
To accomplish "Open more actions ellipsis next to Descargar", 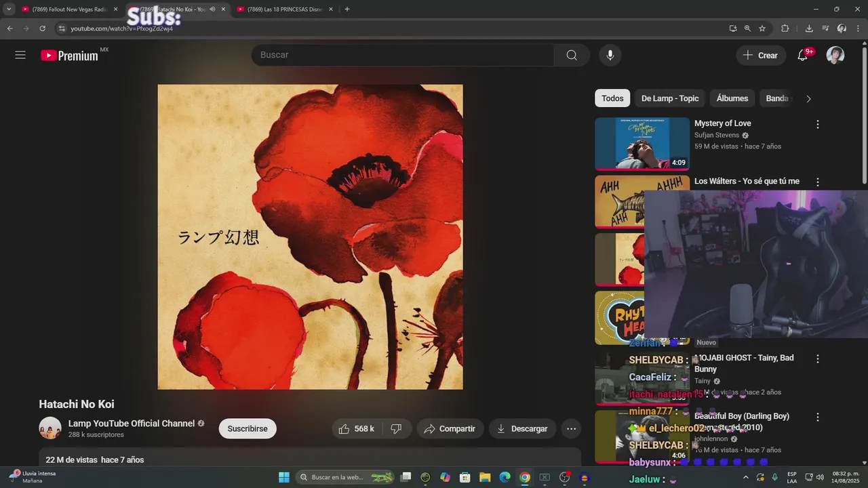I will [572, 428].
